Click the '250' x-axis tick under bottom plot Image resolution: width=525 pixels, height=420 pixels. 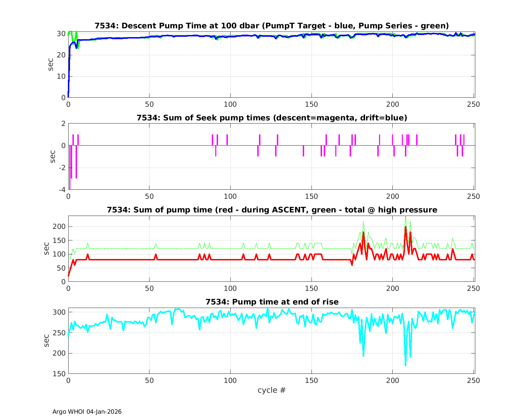click(474, 380)
